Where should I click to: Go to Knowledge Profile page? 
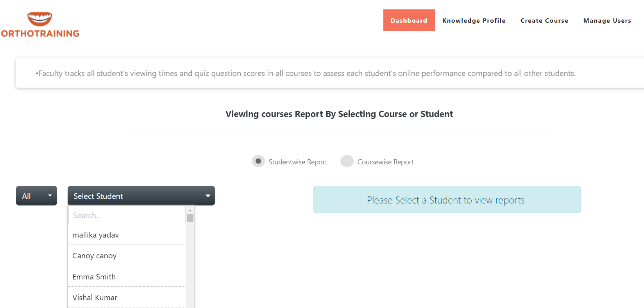click(474, 20)
